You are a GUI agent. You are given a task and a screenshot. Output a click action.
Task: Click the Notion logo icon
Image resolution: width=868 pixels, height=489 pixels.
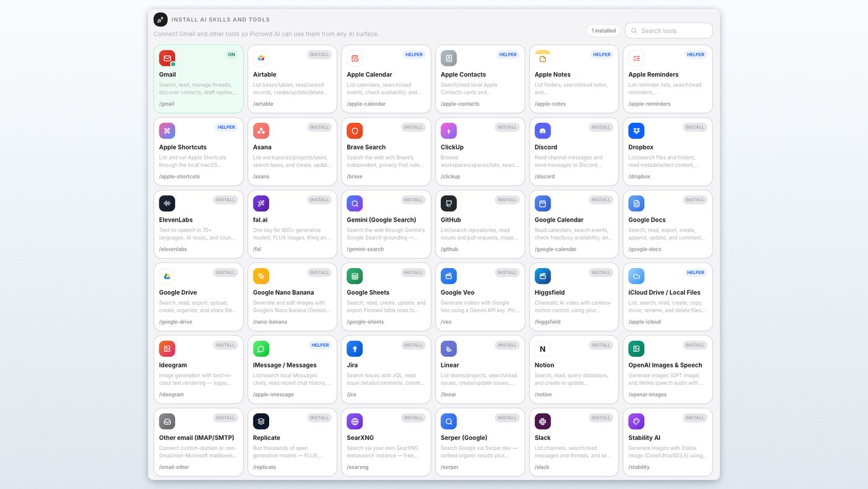pos(542,349)
